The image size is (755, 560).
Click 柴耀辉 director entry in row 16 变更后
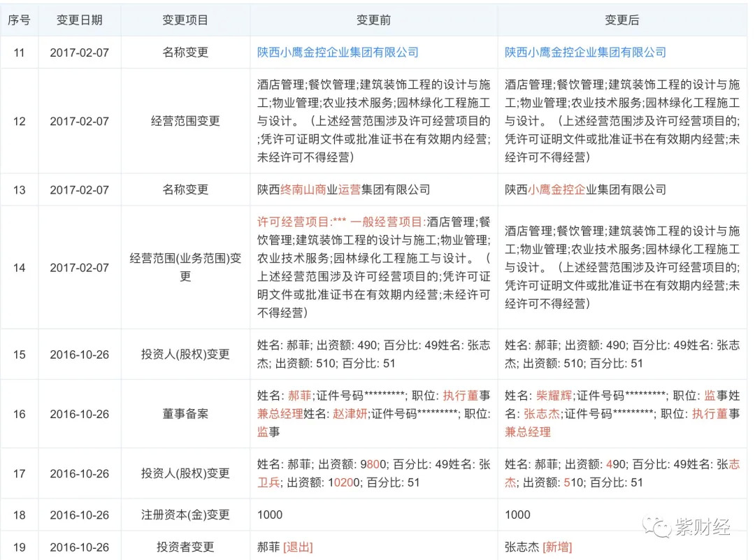click(x=554, y=396)
